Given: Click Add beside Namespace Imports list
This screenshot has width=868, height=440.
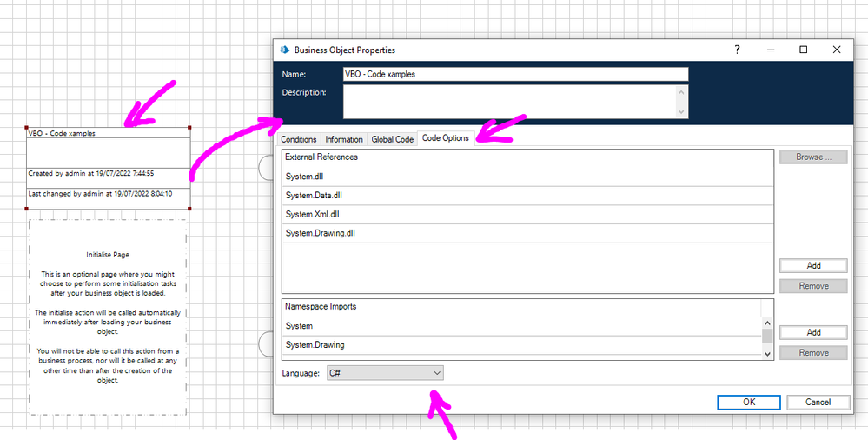Looking at the screenshot, I should pos(813,332).
